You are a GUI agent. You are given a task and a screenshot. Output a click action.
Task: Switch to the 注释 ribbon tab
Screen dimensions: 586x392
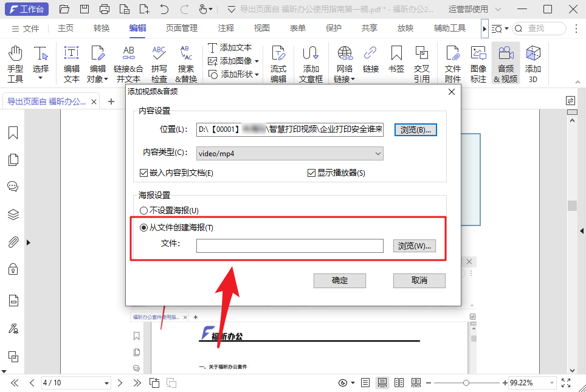[226, 27]
